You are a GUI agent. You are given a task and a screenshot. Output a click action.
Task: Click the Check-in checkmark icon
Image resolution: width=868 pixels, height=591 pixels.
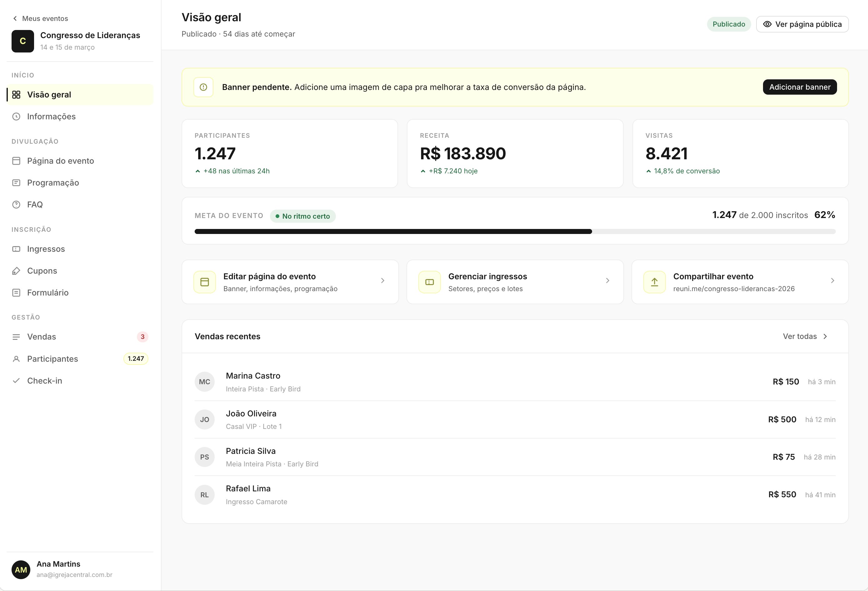tap(16, 381)
